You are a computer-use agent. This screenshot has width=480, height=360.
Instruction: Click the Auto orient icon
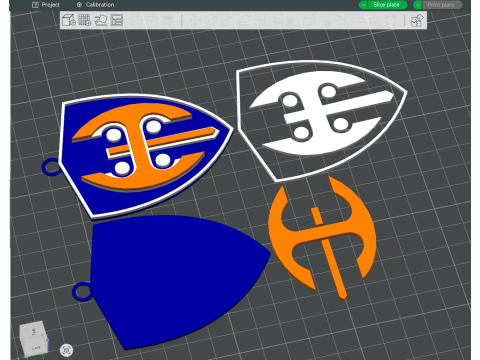click(x=101, y=20)
